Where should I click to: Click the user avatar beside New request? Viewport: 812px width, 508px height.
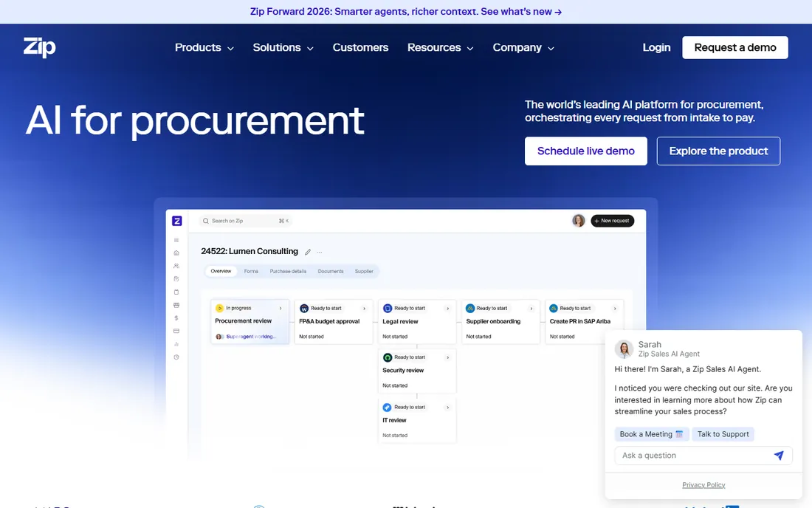coord(579,221)
